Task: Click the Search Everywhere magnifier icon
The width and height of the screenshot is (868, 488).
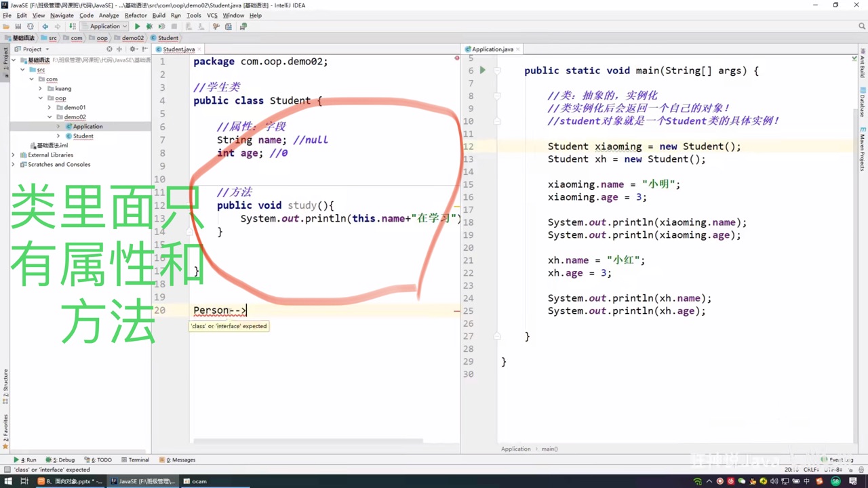Action: [x=862, y=26]
